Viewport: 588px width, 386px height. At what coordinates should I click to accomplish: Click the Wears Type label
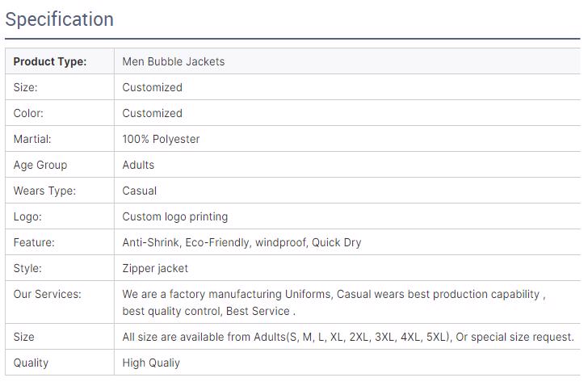(x=44, y=191)
